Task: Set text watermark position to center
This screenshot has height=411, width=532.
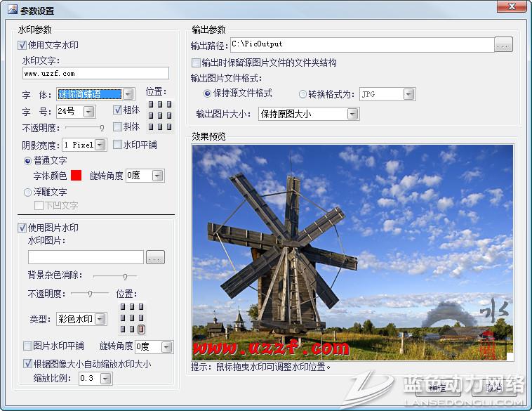Action: click(x=159, y=115)
